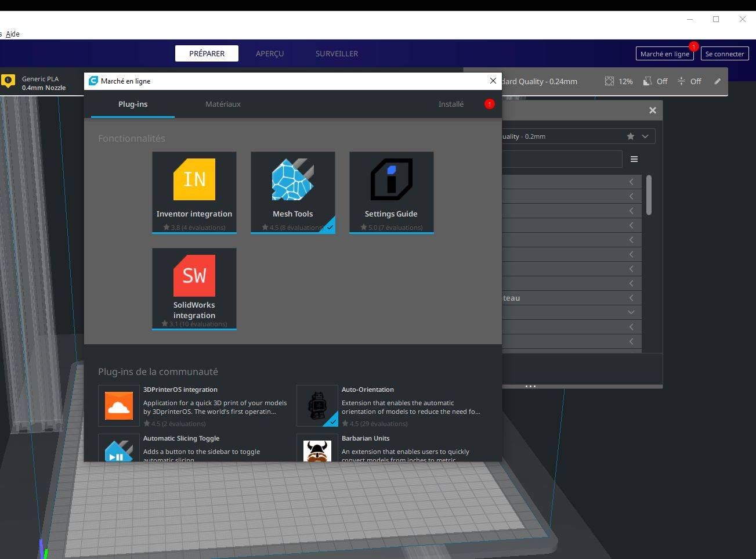Go to the APERÇU stage
The height and width of the screenshot is (559, 756).
coord(270,53)
